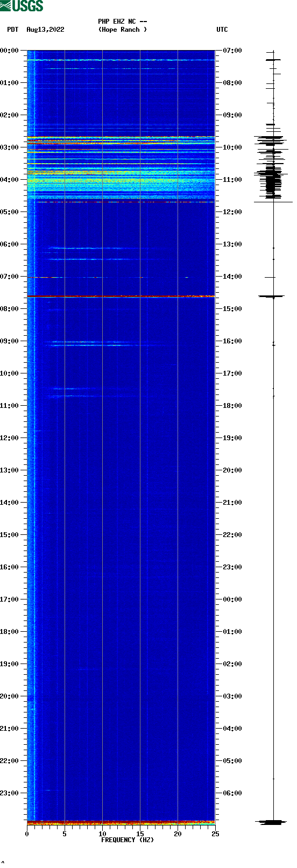Click the 09:00 PDT time label

pyautogui.click(x=9, y=341)
